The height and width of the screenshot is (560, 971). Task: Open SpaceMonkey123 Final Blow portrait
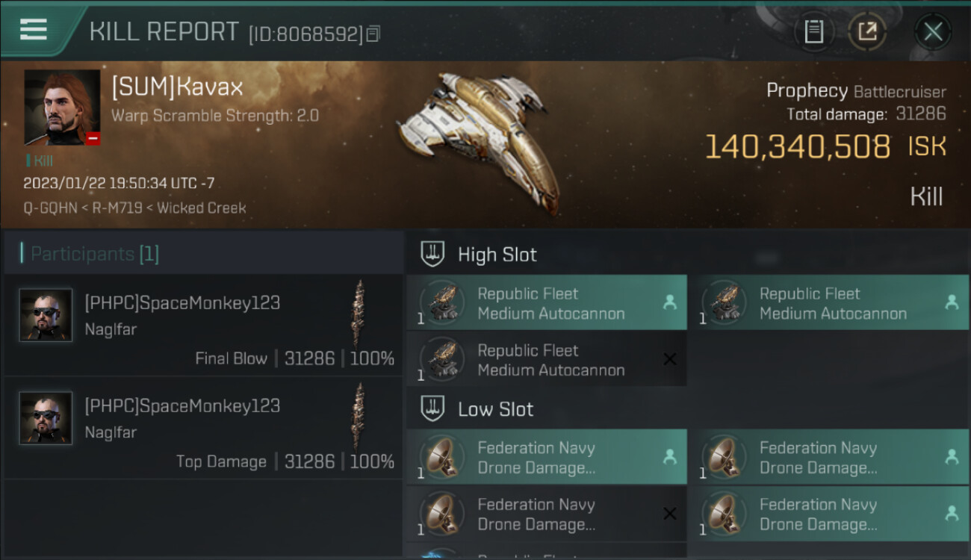pyautogui.click(x=46, y=315)
